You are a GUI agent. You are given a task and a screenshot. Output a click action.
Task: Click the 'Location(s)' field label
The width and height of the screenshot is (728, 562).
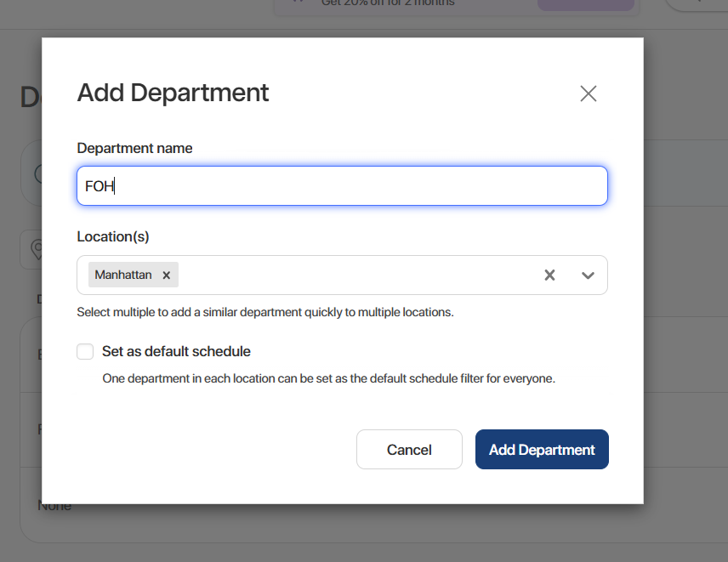coord(113,236)
